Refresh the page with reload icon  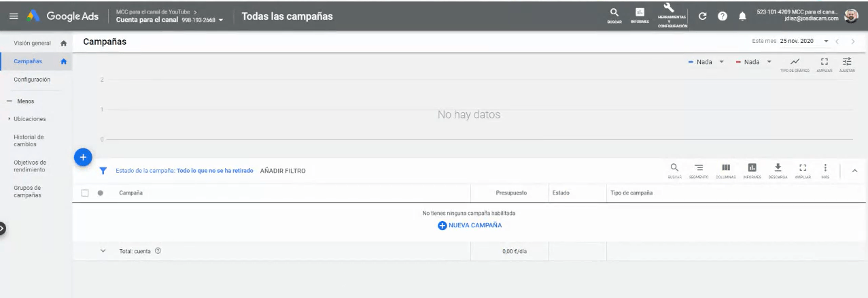pos(703,16)
